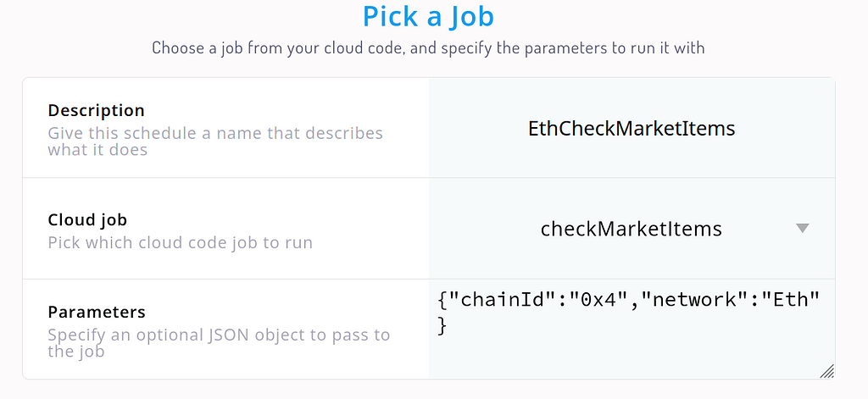Open the Cloud job select box

click(632, 229)
